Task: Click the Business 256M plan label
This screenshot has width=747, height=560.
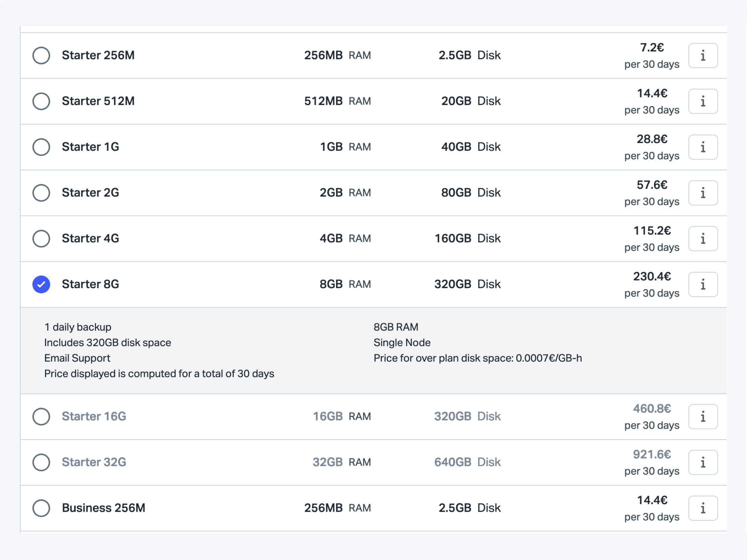Action: 103,508
